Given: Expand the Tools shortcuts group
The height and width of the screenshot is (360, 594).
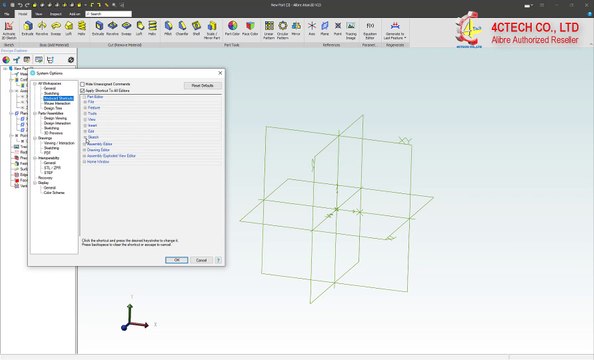Looking at the screenshot, I should (85, 114).
